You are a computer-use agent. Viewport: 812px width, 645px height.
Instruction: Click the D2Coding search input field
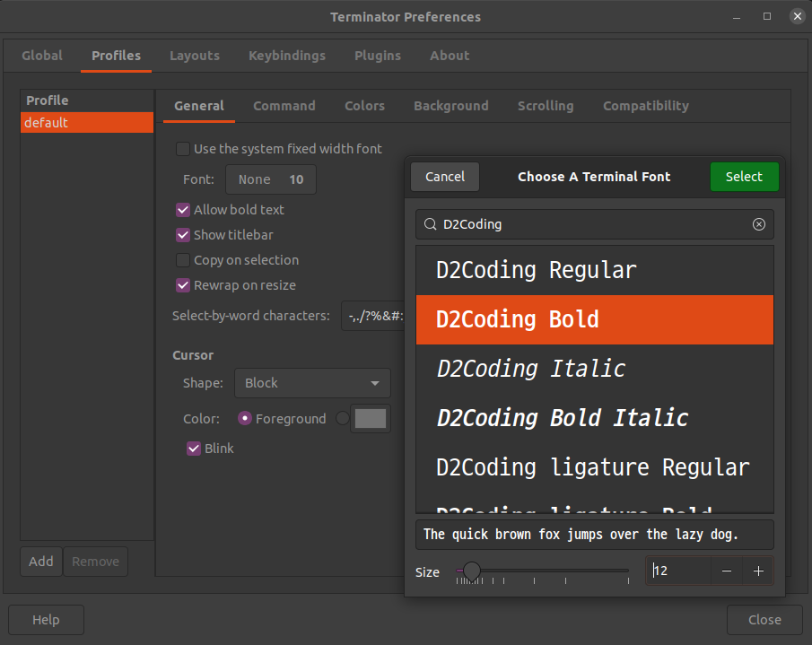[595, 224]
